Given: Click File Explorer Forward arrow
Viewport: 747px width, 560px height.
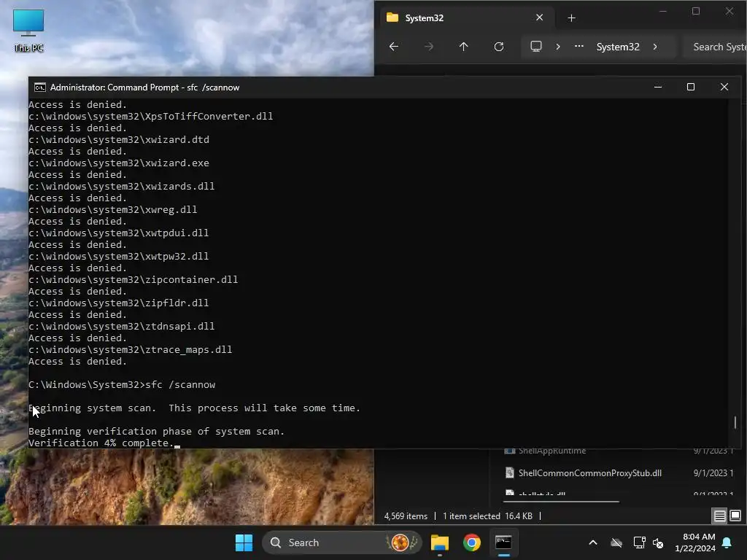Looking at the screenshot, I should click(x=428, y=47).
